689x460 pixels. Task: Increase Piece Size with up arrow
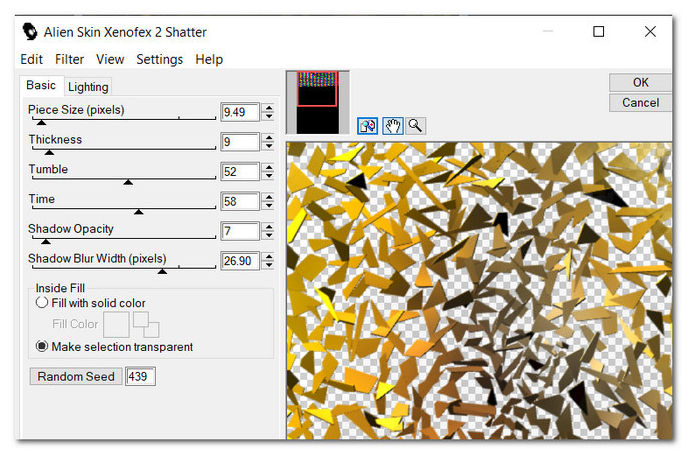tap(267, 108)
